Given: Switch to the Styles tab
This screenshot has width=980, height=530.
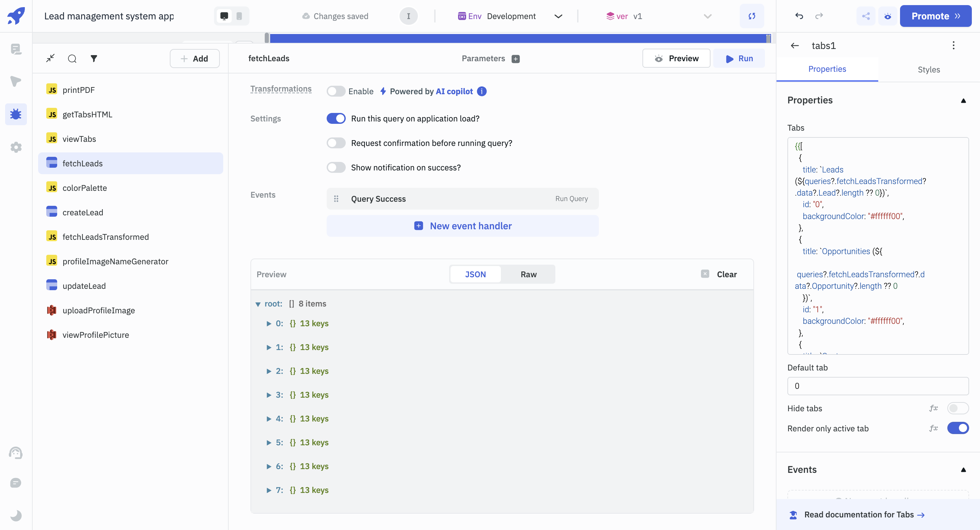Looking at the screenshot, I should click(x=928, y=70).
